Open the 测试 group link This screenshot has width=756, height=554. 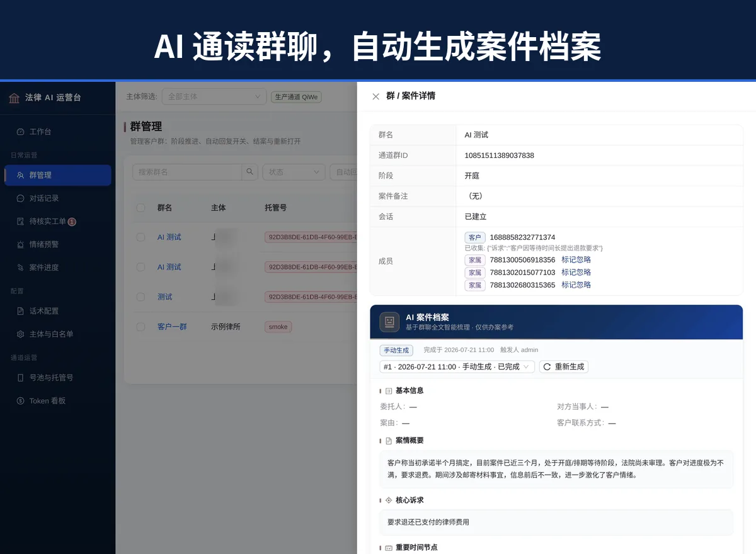(165, 297)
